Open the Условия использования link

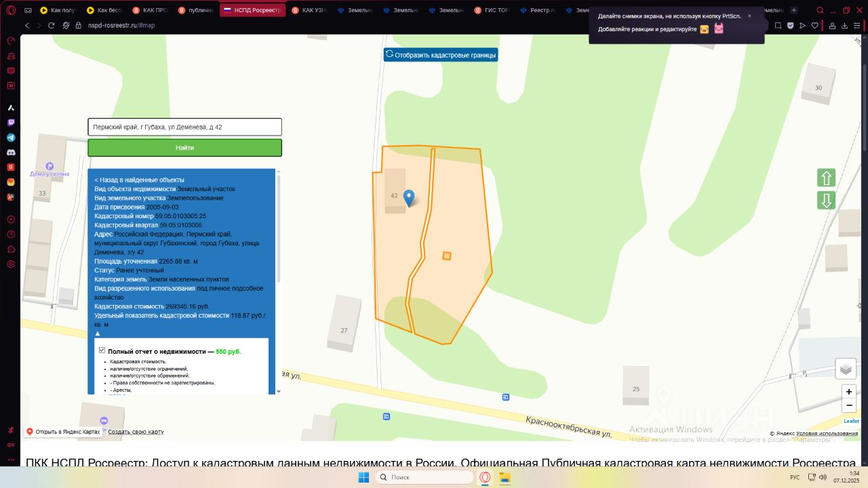(x=827, y=433)
